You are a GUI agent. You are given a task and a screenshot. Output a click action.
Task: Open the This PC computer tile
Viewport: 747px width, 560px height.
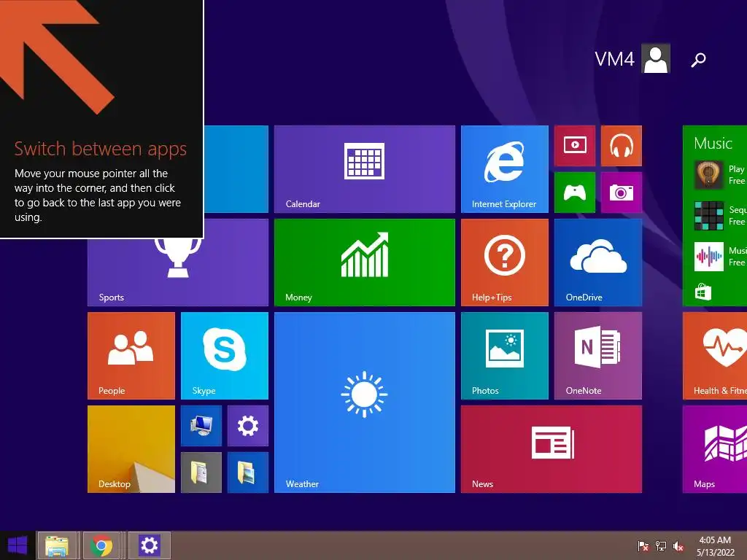pyautogui.click(x=201, y=426)
